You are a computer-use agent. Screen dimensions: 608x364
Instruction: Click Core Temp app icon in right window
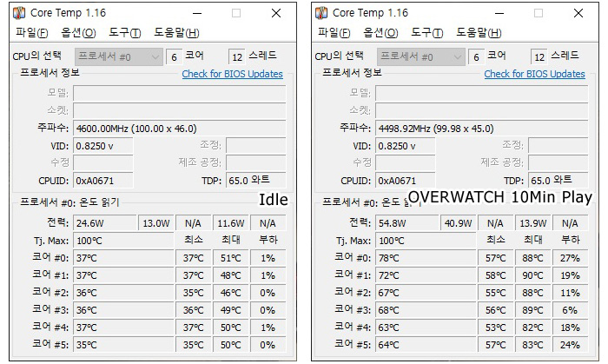click(x=321, y=13)
